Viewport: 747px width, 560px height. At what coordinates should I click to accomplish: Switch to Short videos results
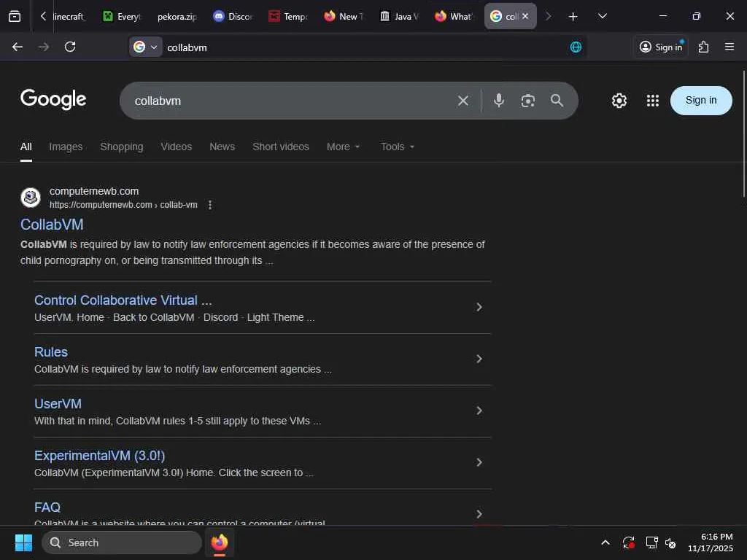coord(281,147)
